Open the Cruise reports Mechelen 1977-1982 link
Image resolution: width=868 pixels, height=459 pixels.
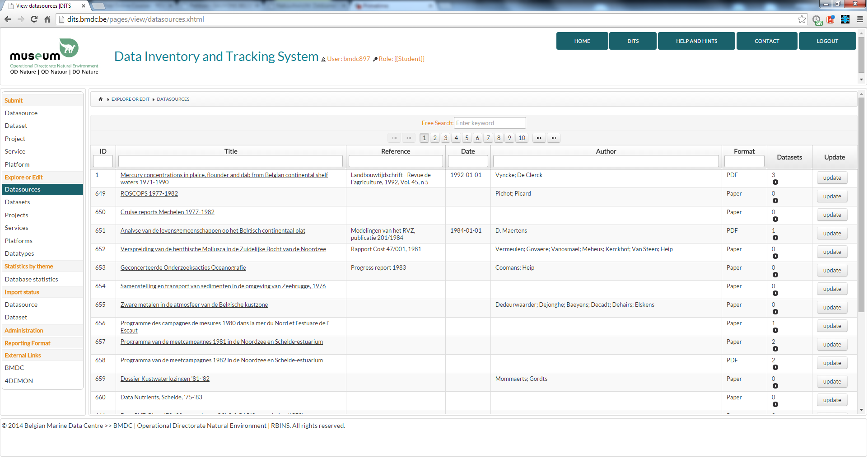[x=167, y=212]
